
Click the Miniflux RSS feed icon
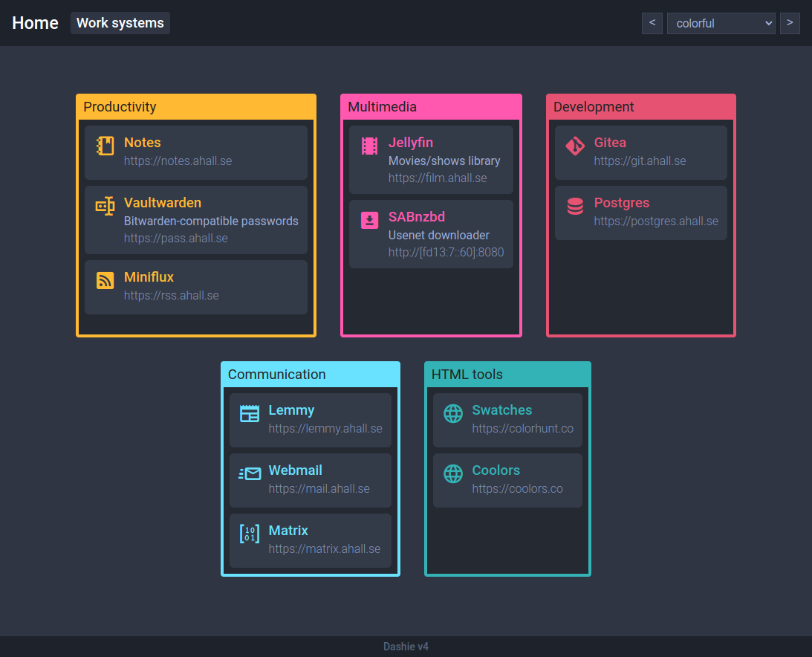coord(105,280)
